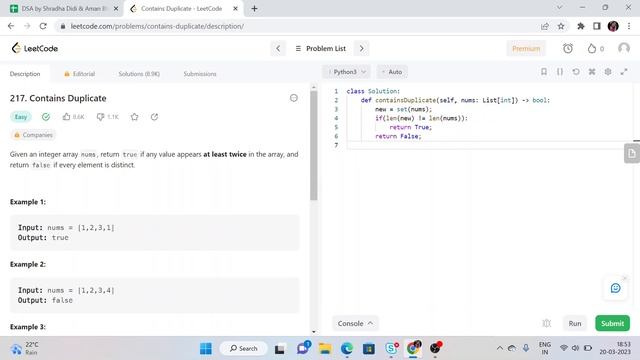Go to next problem arrow

[361, 49]
